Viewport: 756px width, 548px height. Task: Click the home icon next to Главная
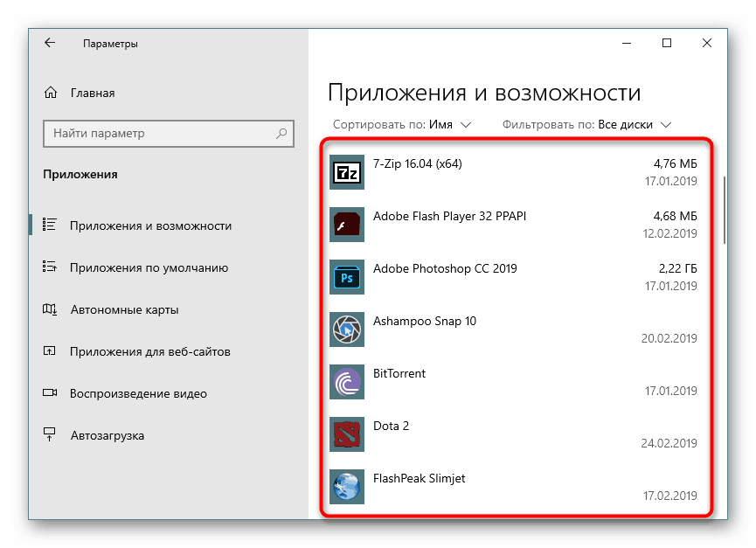[x=51, y=93]
